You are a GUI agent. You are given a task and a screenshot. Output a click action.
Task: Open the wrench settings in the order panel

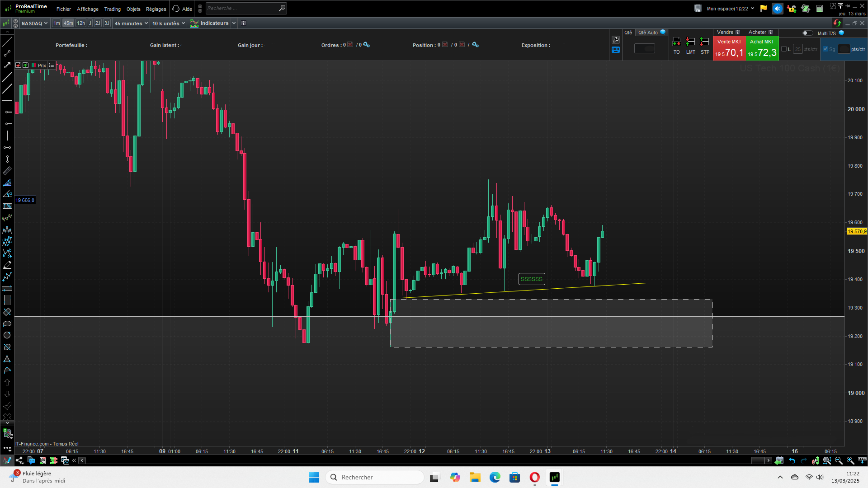(x=615, y=40)
